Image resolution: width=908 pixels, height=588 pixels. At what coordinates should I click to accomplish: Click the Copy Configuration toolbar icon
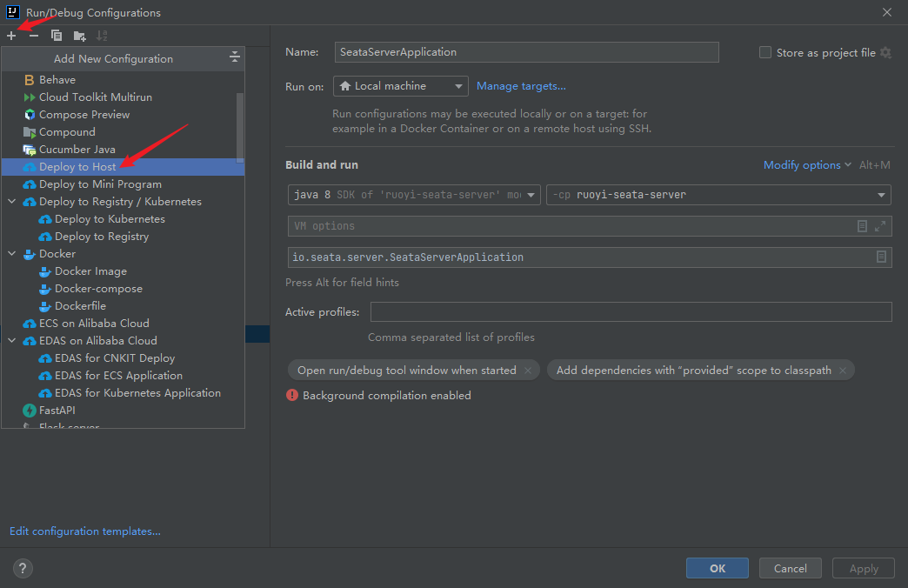click(x=57, y=36)
